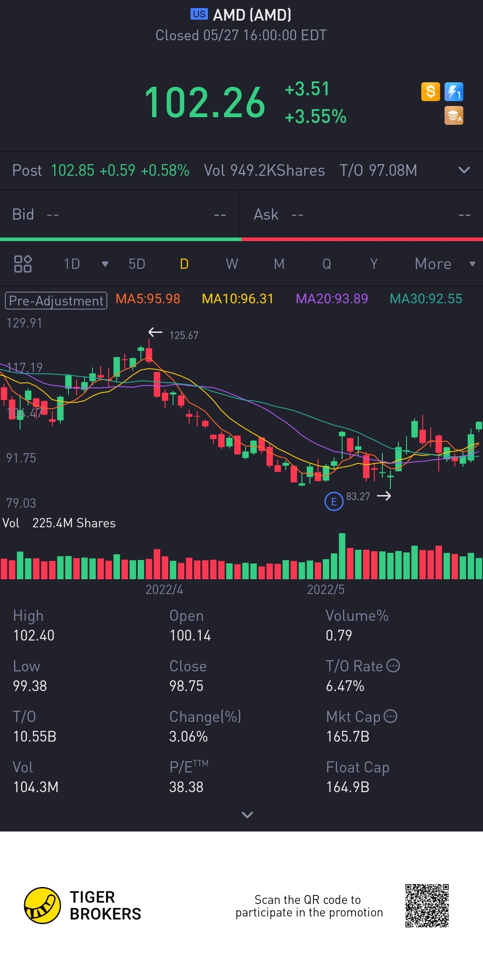Tap the Open value 100.14
483x980 pixels.
(190, 636)
